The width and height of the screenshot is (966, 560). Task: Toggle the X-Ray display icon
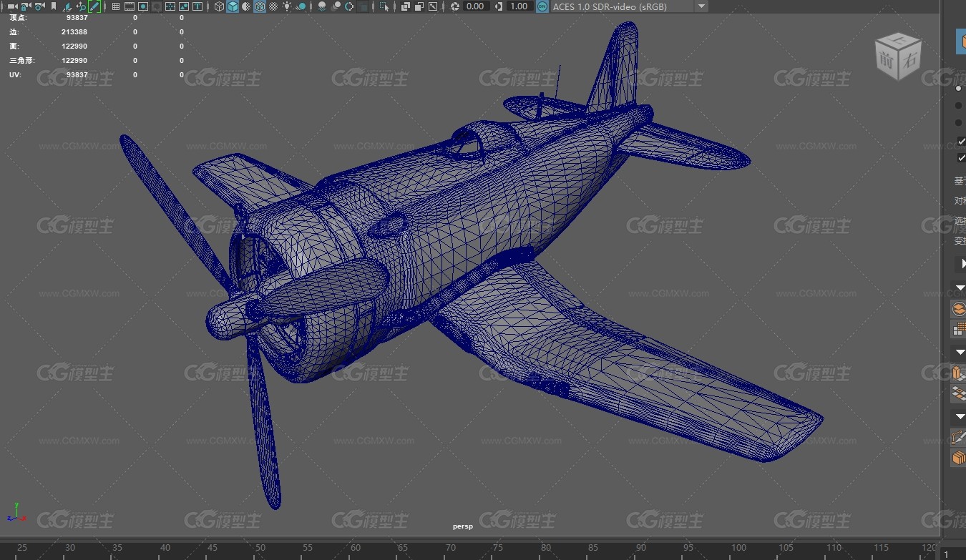(x=406, y=6)
